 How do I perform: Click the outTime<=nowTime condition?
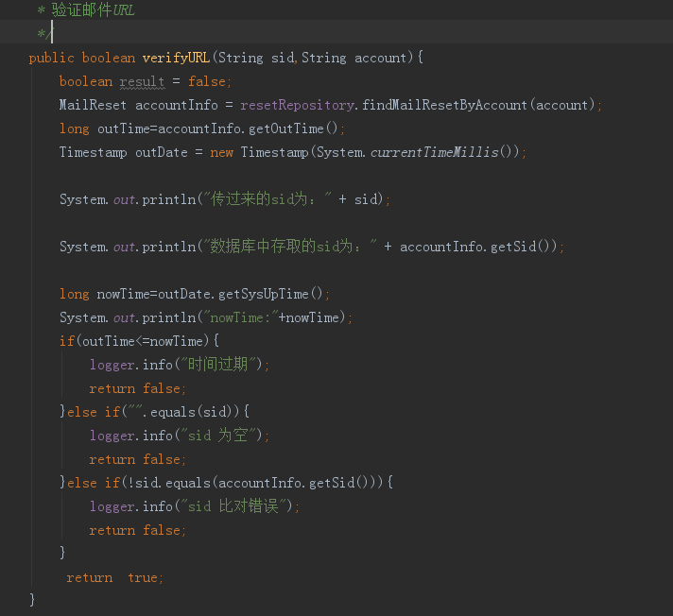tap(143, 341)
